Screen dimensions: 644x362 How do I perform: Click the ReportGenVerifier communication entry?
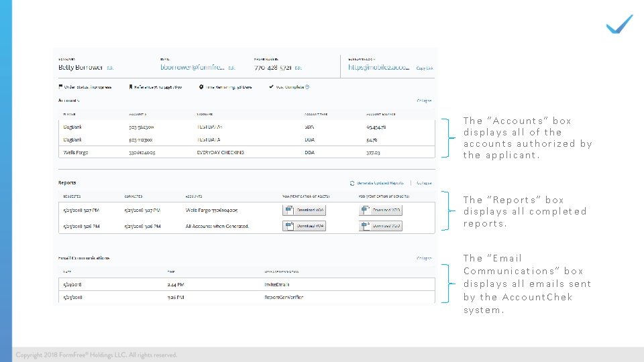pos(284,297)
